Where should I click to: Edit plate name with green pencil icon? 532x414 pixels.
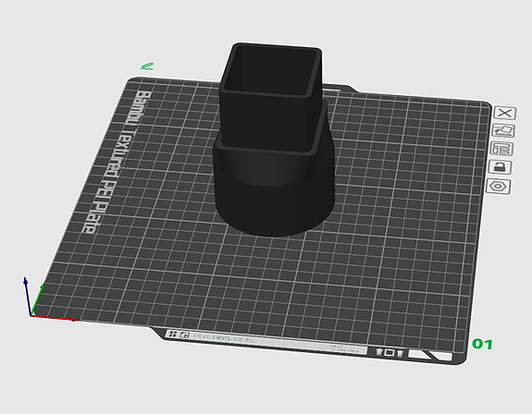(x=147, y=66)
